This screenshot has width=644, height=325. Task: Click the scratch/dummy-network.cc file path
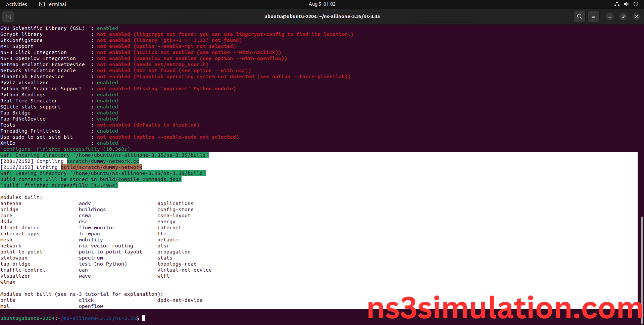103,161
